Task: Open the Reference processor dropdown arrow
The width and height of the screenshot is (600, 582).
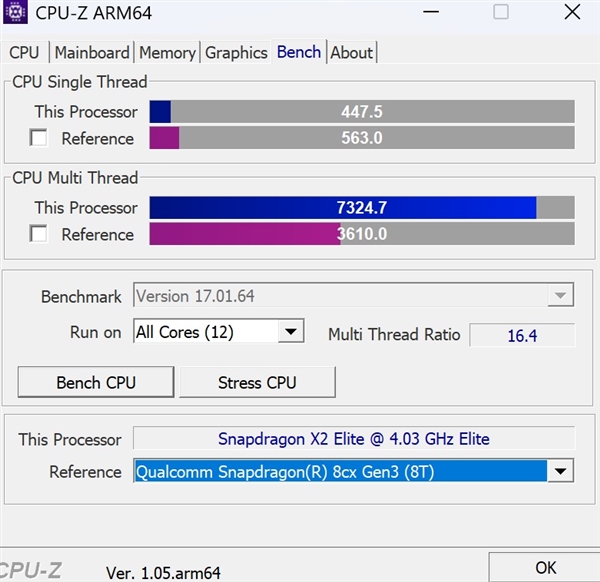Action: click(560, 471)
